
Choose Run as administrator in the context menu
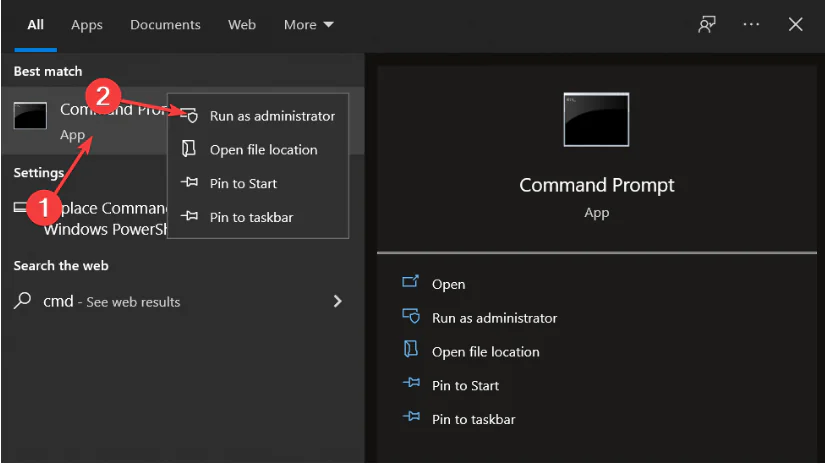(272, 116)
